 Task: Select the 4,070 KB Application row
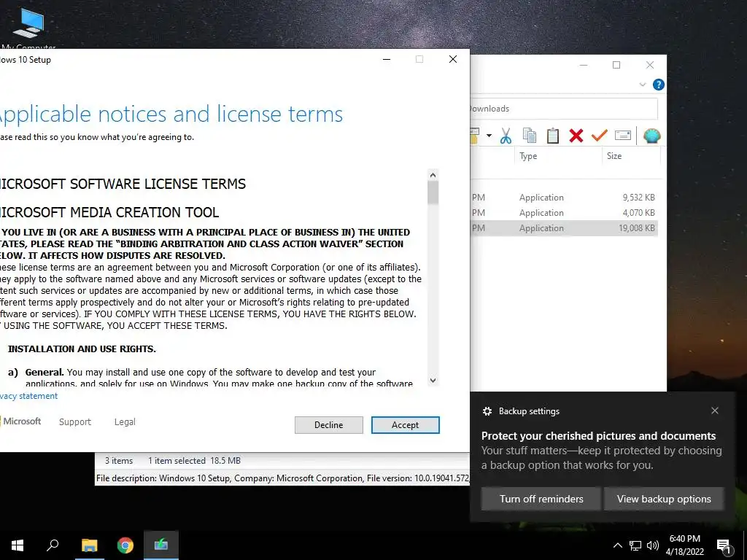564,212
